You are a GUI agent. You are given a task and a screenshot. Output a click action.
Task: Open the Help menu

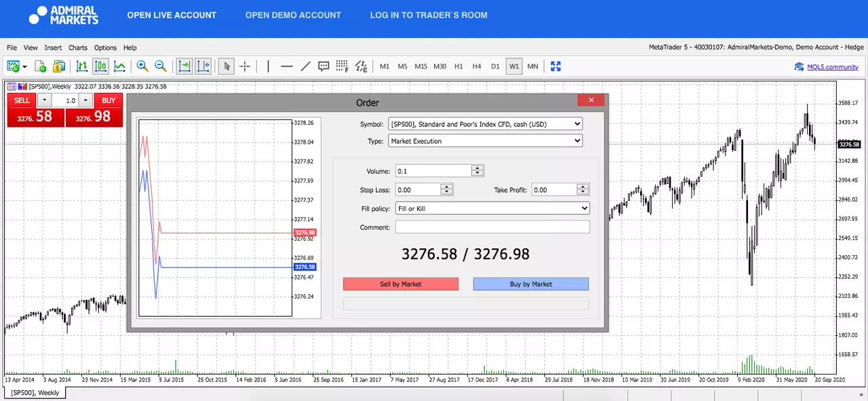(130, 47)
